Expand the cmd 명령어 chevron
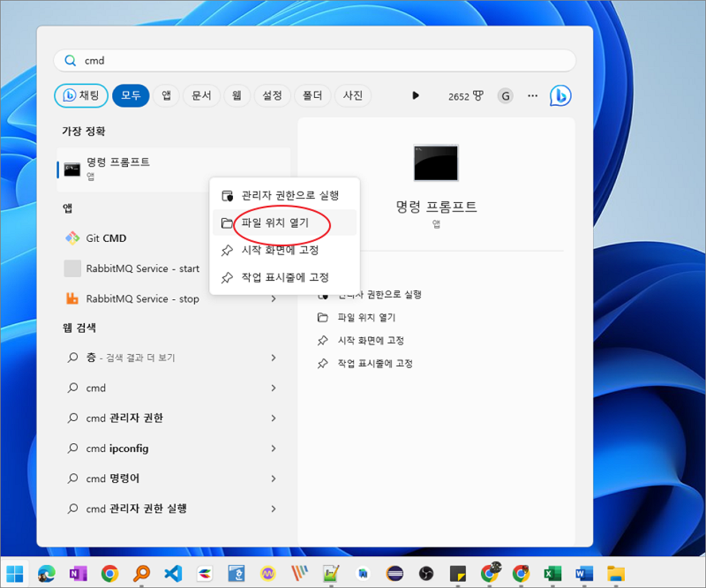 273,478
